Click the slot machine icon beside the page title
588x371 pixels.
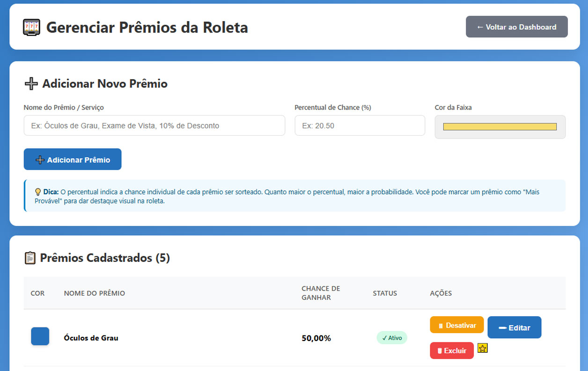coord(31,27)
